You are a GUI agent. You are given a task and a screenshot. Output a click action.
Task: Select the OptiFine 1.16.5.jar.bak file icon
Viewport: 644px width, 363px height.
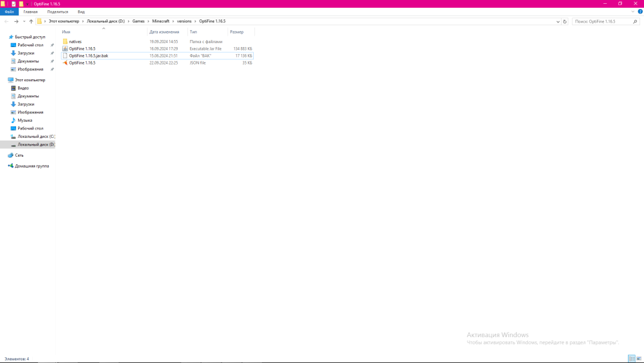click(65, 55)
